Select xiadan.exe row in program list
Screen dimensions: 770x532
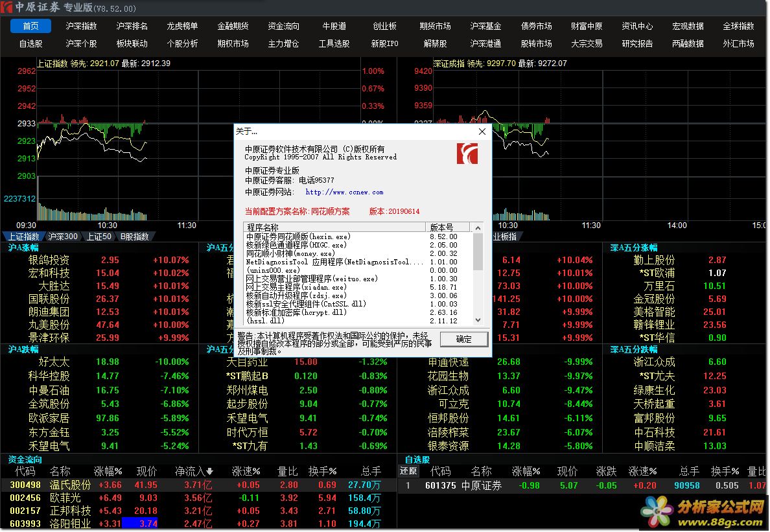click(358, 287)
